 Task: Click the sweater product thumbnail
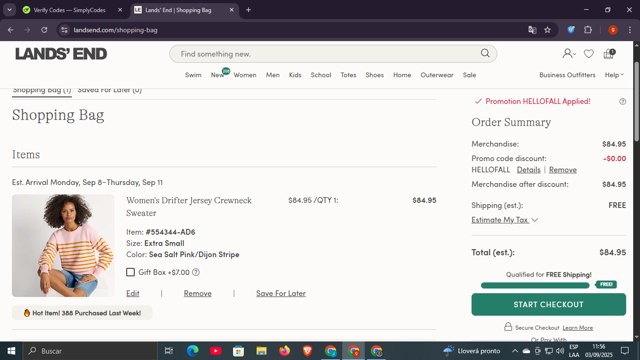63,245
